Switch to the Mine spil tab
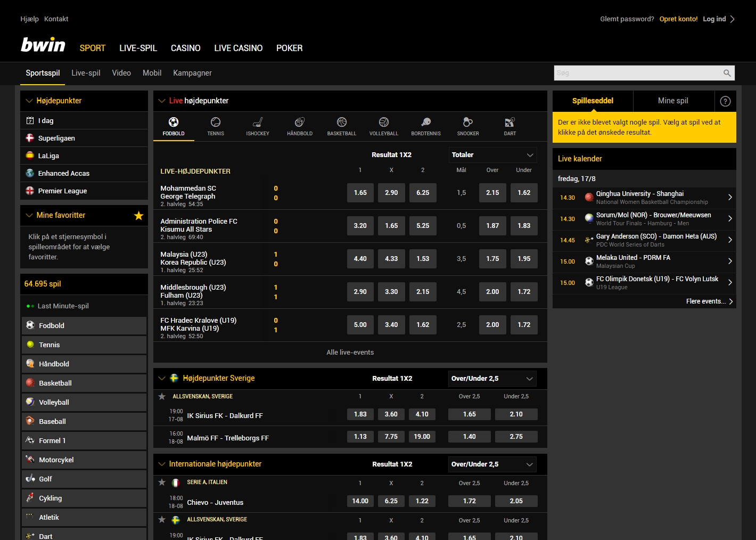 [673, 101]
